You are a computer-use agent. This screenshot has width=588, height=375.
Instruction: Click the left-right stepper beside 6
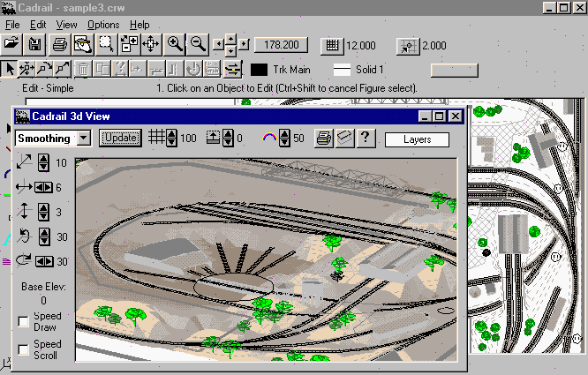[43, 187]
